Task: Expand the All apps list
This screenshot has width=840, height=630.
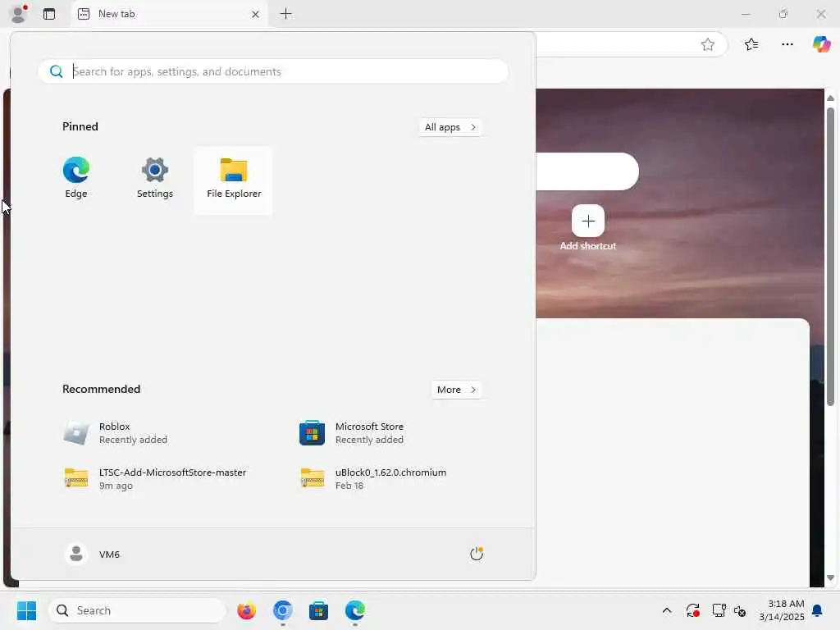Action: click(x=450, y=127)
